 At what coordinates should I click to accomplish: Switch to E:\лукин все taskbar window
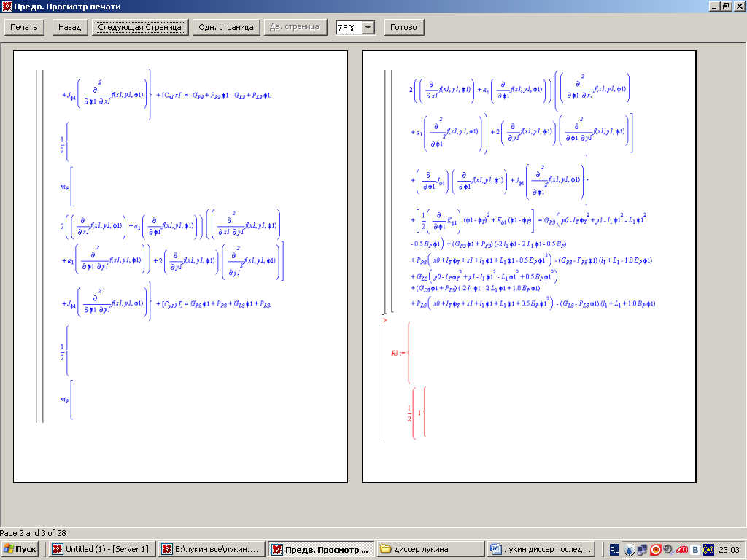click(212, 549)
